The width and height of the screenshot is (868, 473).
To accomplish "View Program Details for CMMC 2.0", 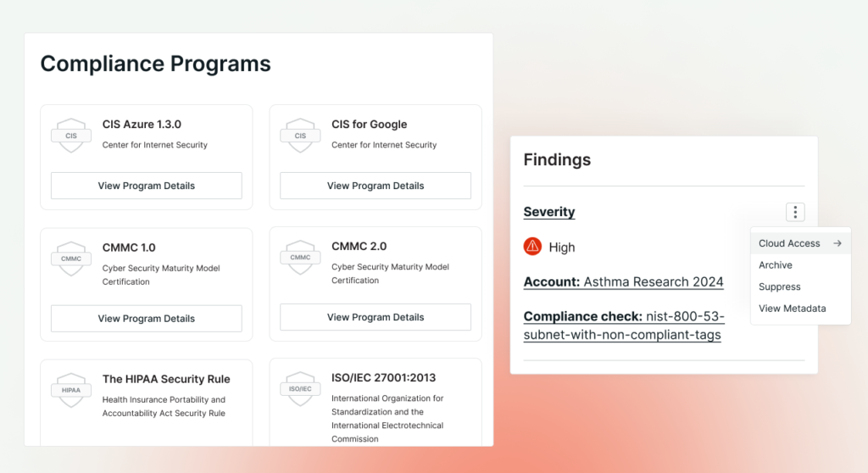I will point(376,317).
